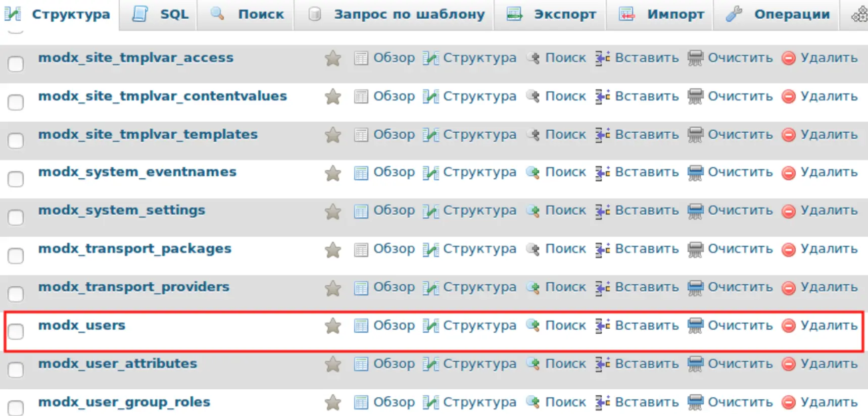Click the star icon for modx_site_tmplvar_contentvalues
The height and width of the screenshot is (416, 868).
[x=333, y=97]
